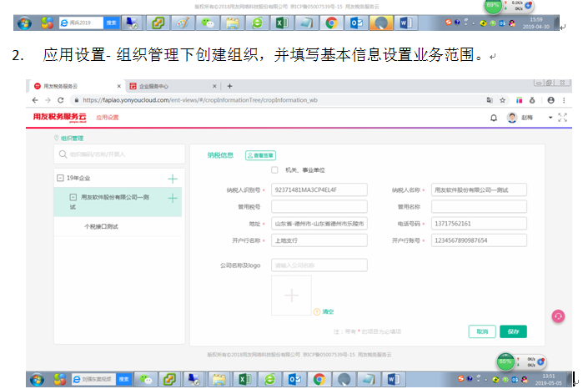Viewport: 588px width, 389px height.
Task: Click plus icon beside 用友软件股份有限公司—测试
Action: [x=173, y=198]
